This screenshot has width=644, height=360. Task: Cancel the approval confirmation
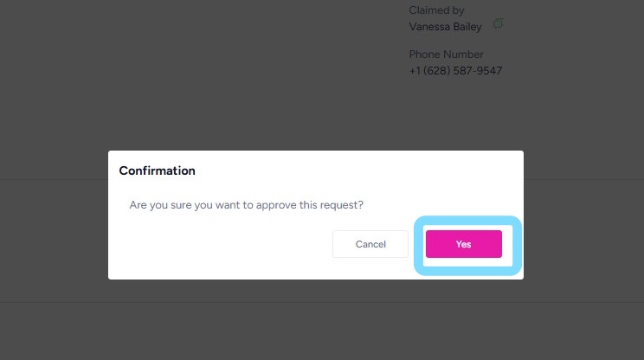tap(370, 244)
